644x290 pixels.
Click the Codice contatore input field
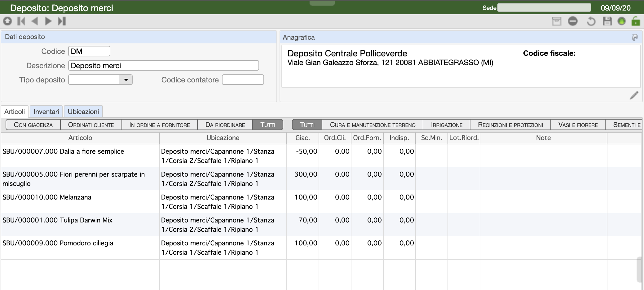tap(243, 80)
